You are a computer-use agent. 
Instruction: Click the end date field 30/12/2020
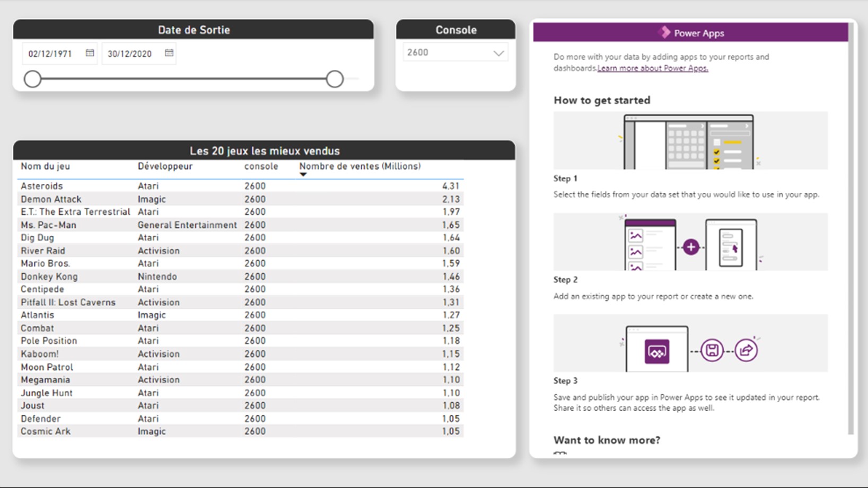point(129,54)
